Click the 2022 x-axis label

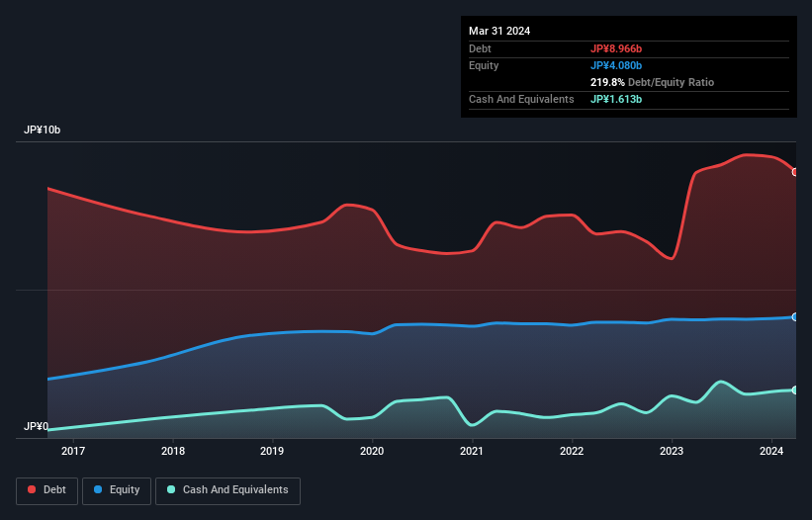pos(572,451)
